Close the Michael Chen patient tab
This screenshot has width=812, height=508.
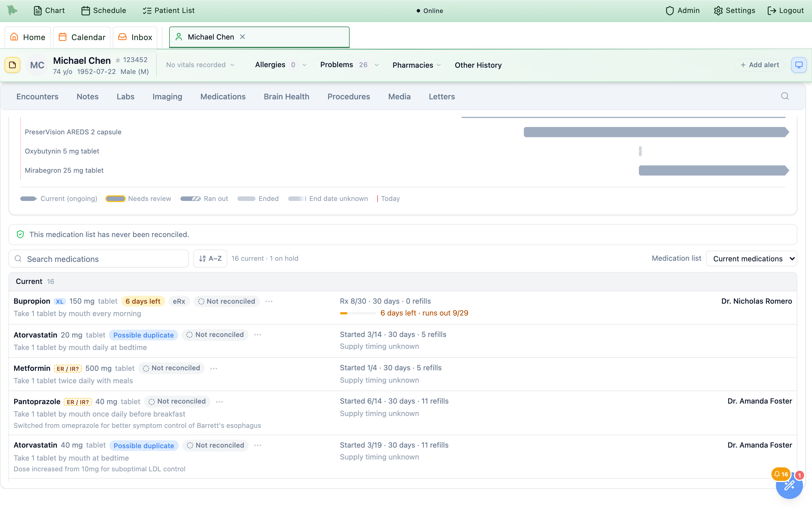tap(242, 37)
